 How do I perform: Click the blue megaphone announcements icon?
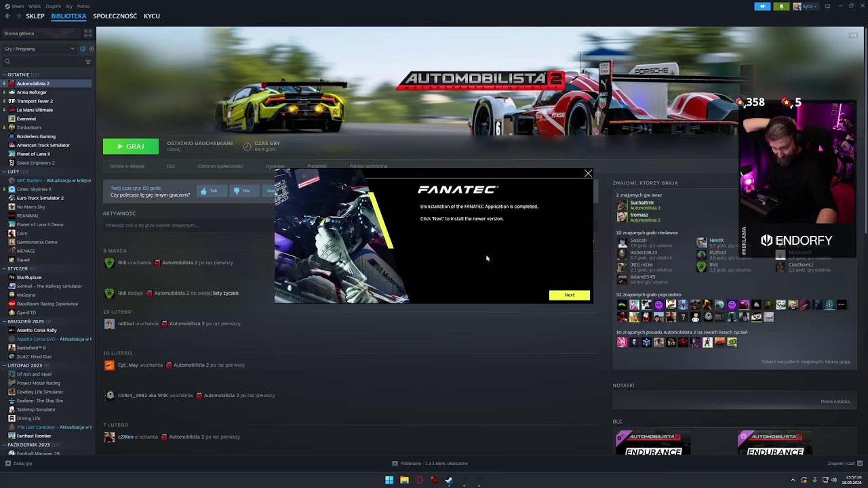tap(762, 6)
